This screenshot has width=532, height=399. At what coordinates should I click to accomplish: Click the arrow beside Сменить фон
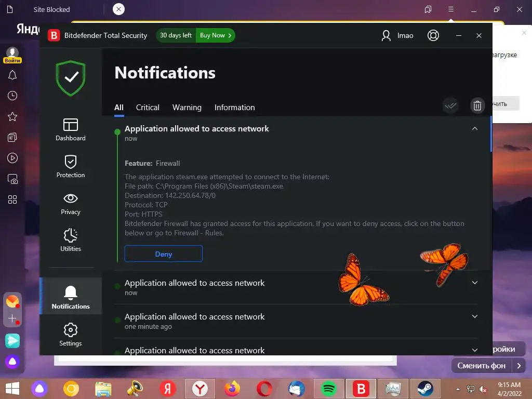coord(519,365)
